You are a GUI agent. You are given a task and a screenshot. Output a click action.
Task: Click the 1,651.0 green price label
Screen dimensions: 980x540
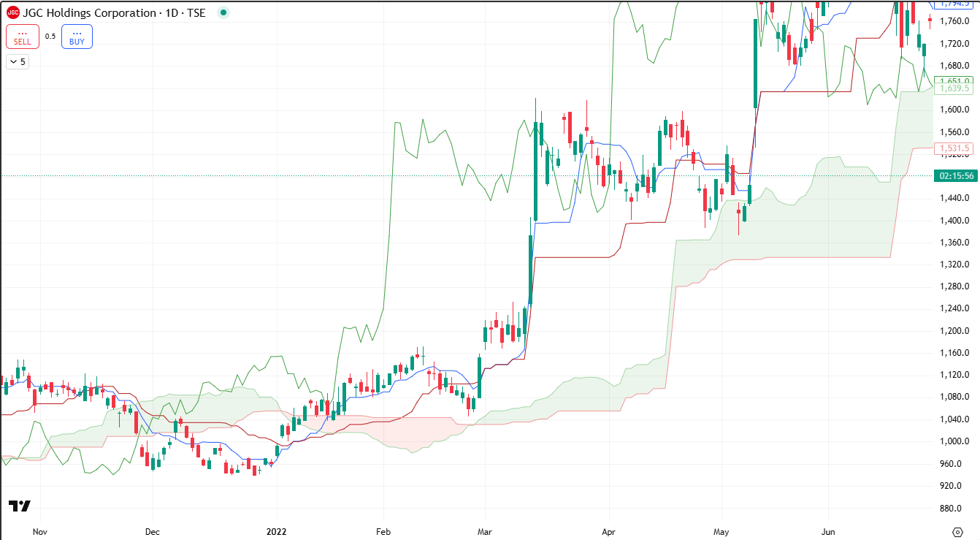(954, 80)
